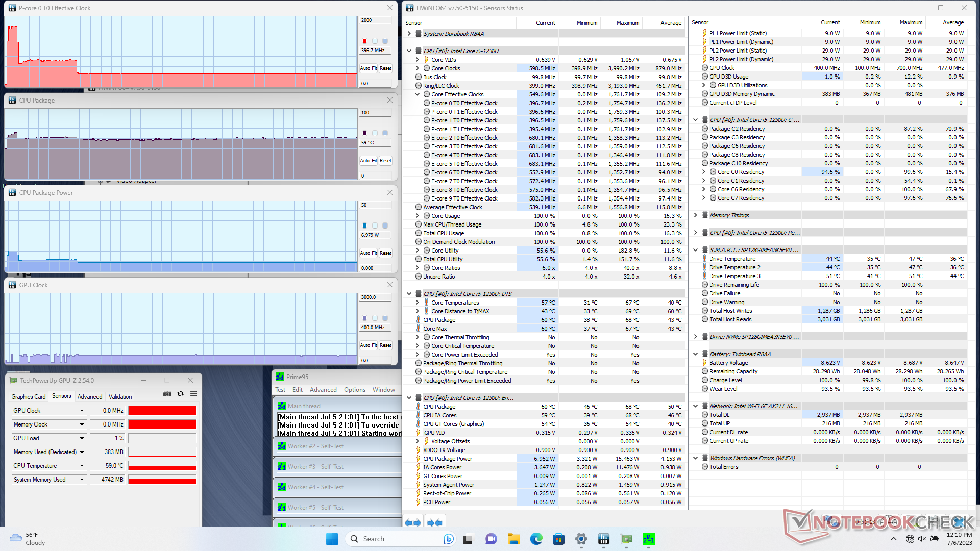Screen dimensions: 980x551
Task: Click the Worker #4 Self-Test window icon
Action: [x=281, y=487]
